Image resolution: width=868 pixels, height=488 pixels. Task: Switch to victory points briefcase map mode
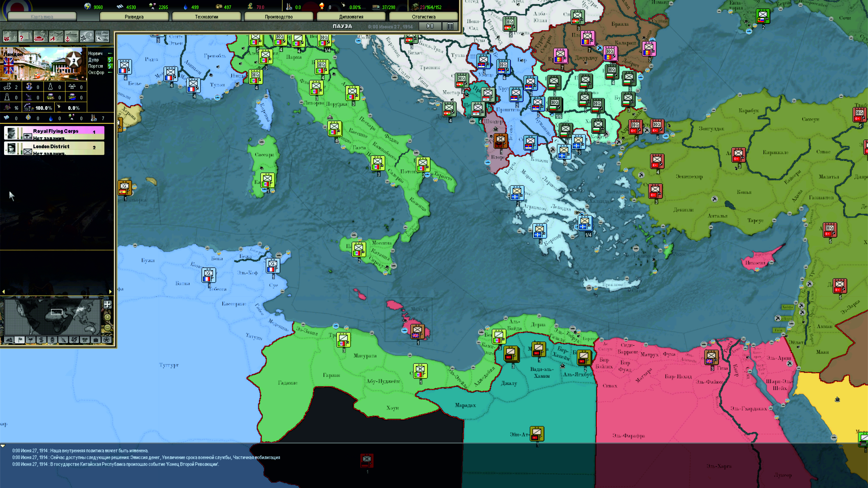pyautogui.click(x=96, y=340)
